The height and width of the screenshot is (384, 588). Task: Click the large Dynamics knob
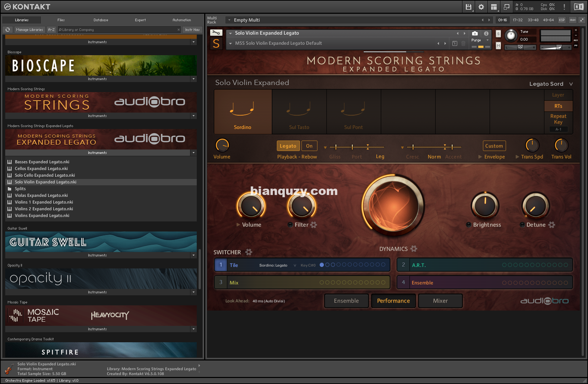point(393,206)
